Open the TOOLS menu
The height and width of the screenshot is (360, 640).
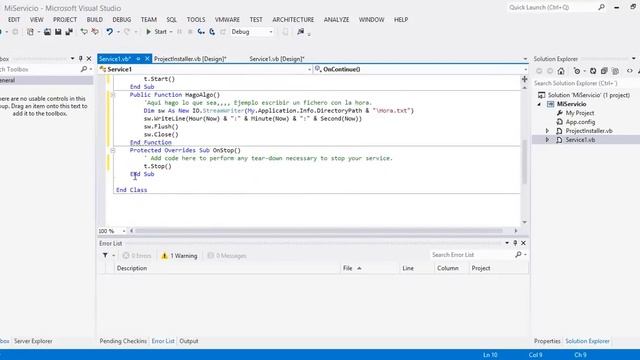(x=196, y=20)
